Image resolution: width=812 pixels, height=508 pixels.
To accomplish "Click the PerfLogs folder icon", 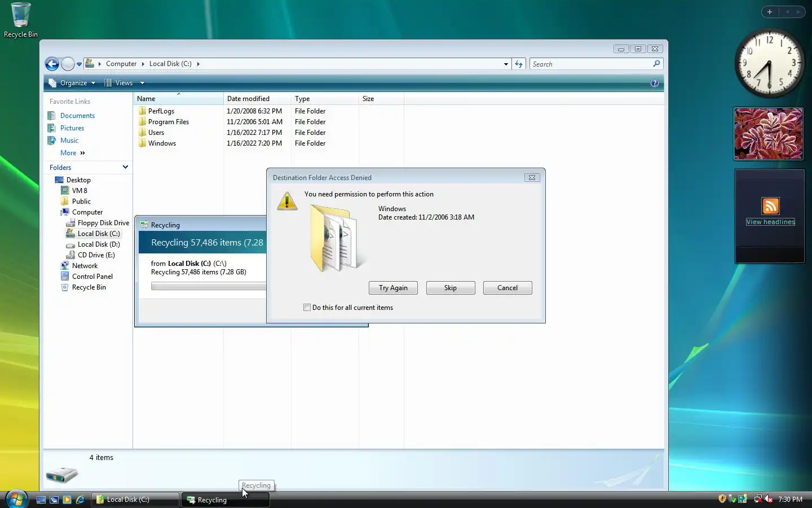I will (x=142, y=111).
